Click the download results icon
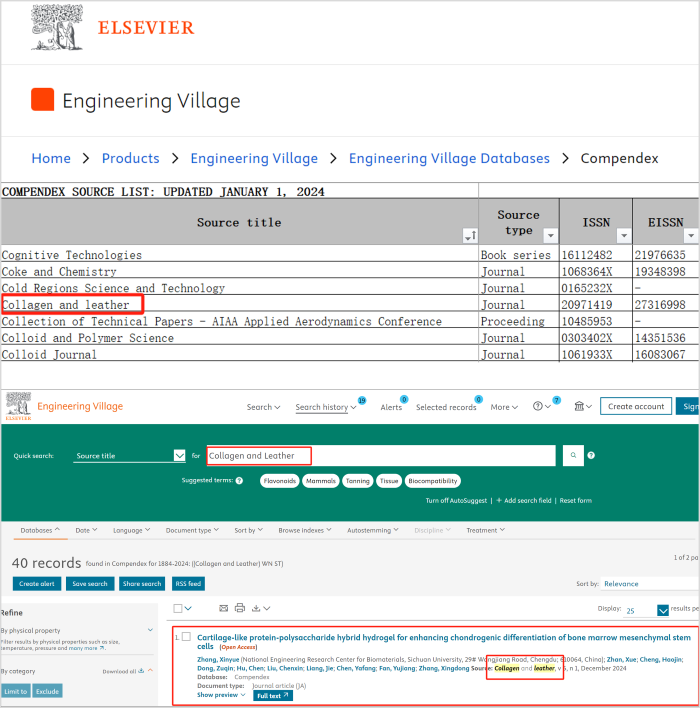This screenshot has width=700, height=708. (256, 608)
